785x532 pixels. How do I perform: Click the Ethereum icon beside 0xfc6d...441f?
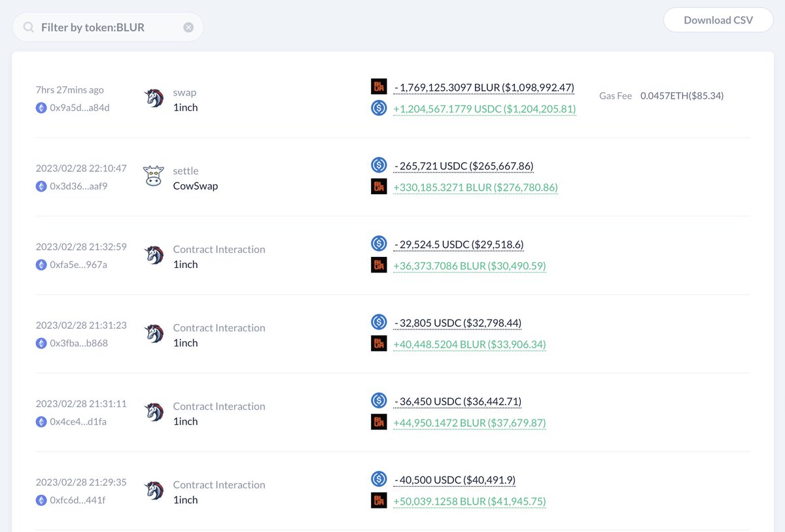click(41, 499)
